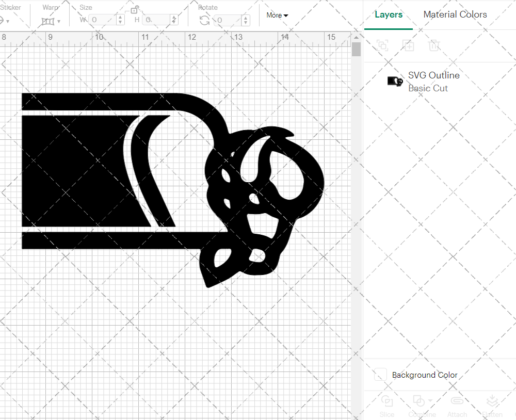Click the Delete layer trash icon
The height and width of the screenshot is (420, 516).
[x=434, y=45]
